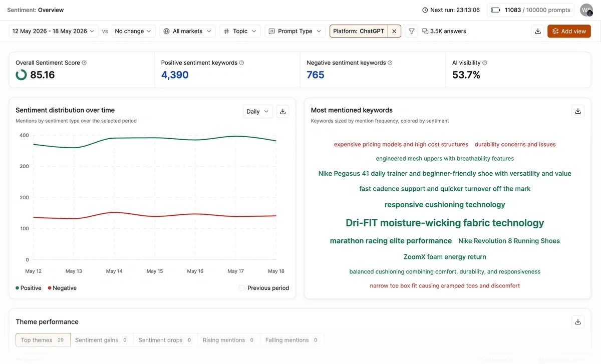Open the All markets dropdown

coord(188,31)
